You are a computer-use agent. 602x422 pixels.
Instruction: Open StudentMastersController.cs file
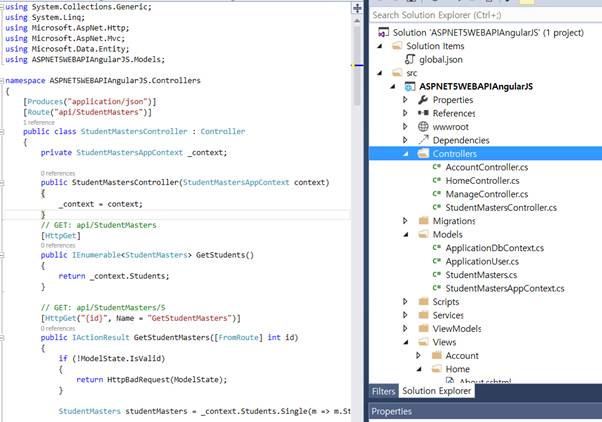point(501,208)
